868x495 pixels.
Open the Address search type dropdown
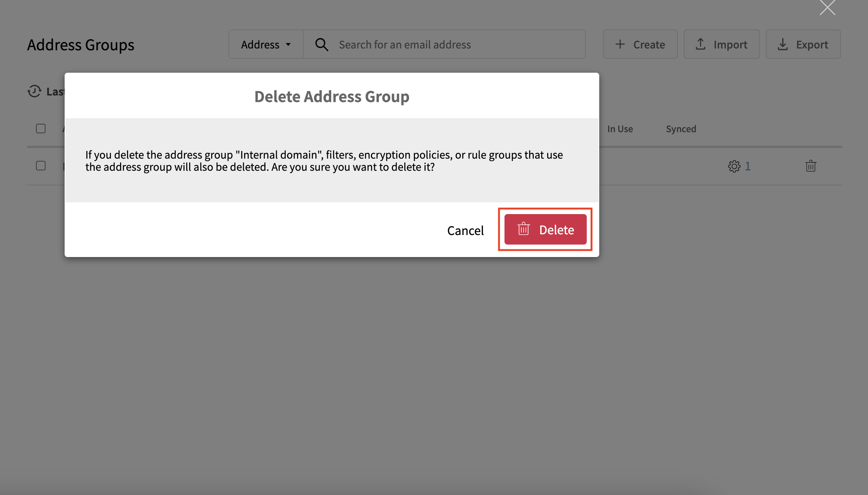pos(266,44)
